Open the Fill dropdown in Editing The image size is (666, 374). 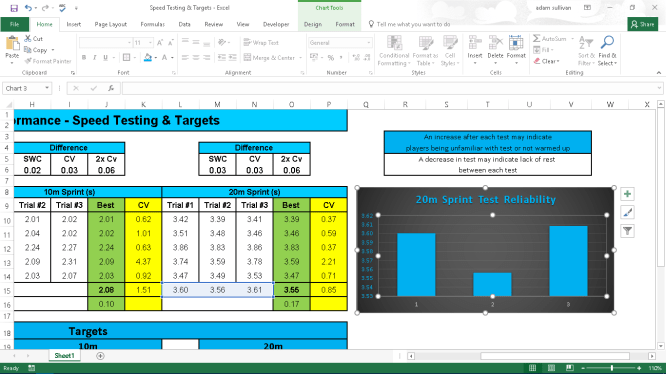coord(543,50)
